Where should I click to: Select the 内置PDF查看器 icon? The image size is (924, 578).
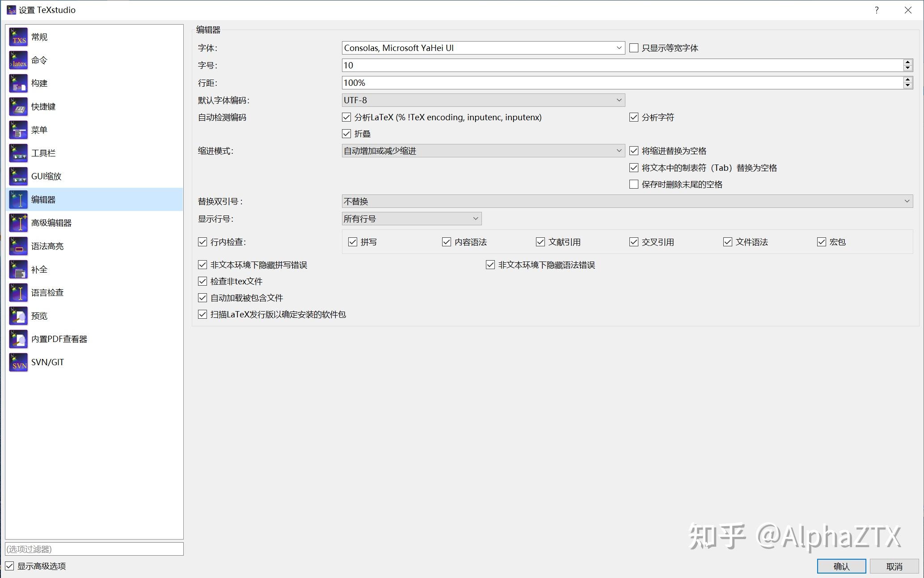(x=18, y=339)
